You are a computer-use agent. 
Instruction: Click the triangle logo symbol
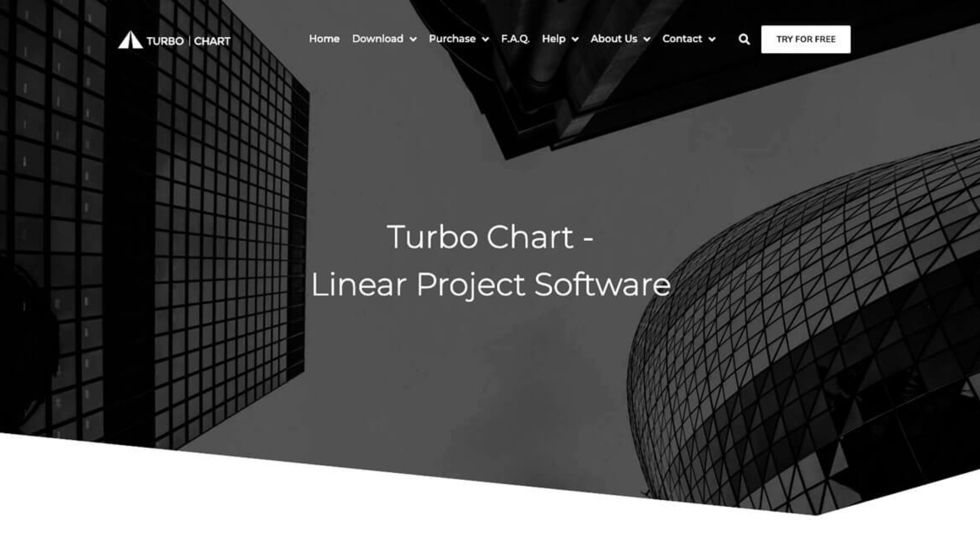click(x=129, y=39)
